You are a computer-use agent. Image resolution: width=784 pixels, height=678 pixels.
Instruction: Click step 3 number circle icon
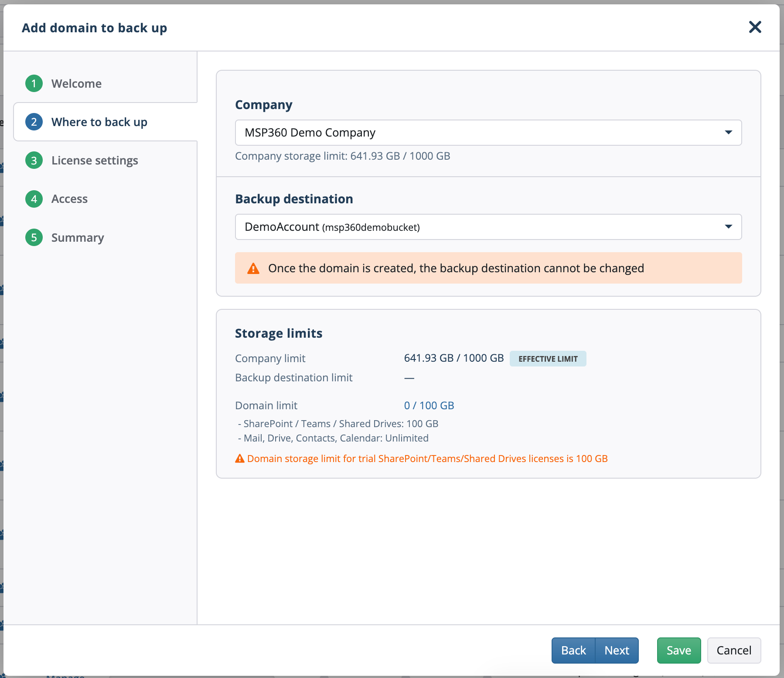click(x=34, y=161)
